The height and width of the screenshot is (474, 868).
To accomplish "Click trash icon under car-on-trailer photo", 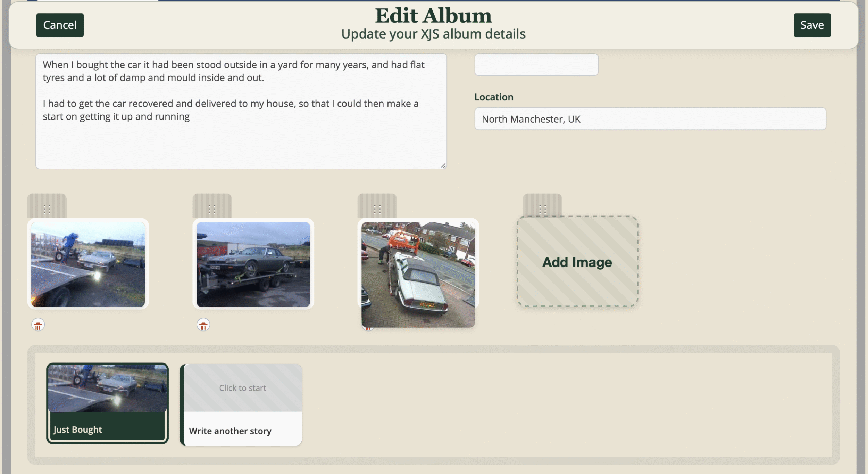I will coord(203,325).
